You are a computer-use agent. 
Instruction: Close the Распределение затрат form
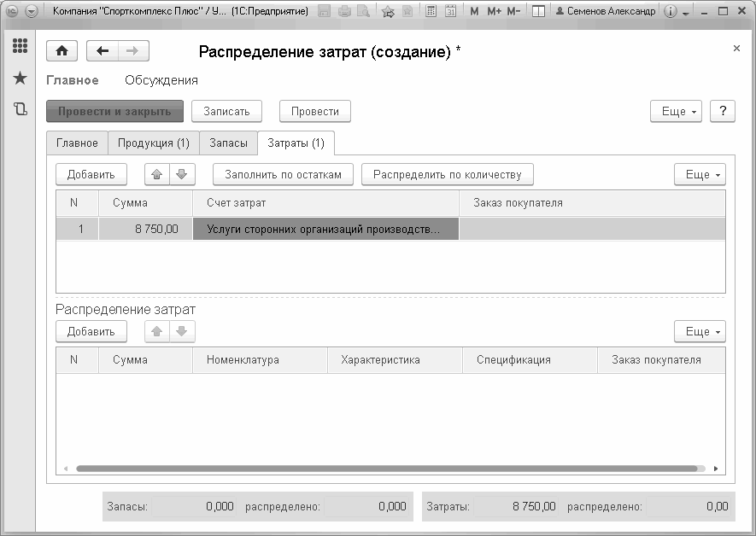click(736, 48)
